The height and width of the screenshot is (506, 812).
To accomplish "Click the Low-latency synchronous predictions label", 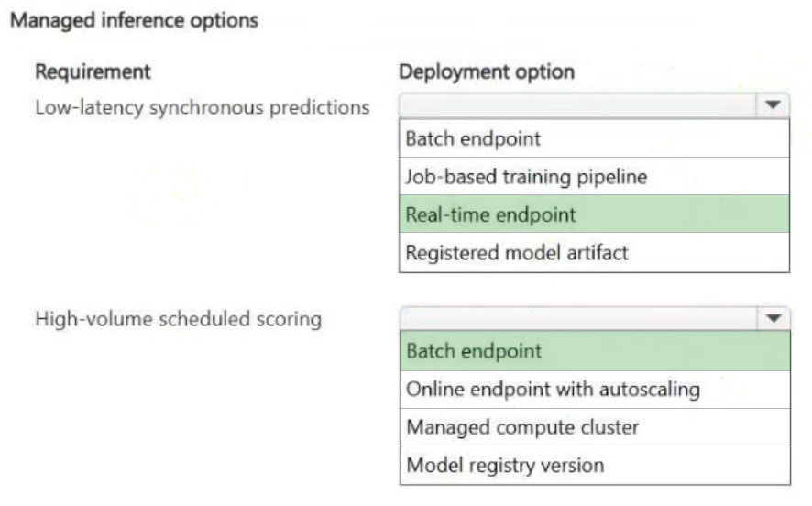I will [x=203, y=108].
